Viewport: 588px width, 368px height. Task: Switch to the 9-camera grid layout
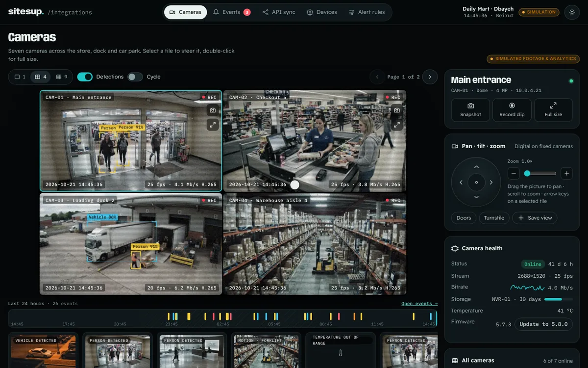(62, 77)
